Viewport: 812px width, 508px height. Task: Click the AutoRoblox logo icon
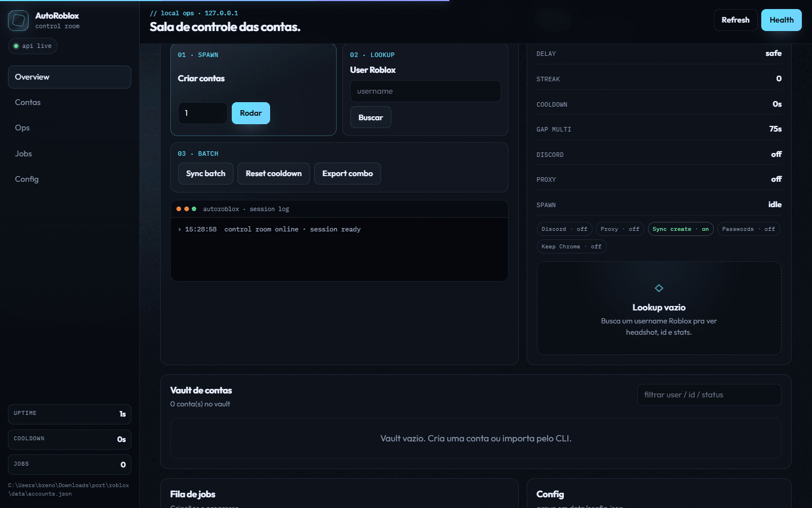[x=18, y=20]
